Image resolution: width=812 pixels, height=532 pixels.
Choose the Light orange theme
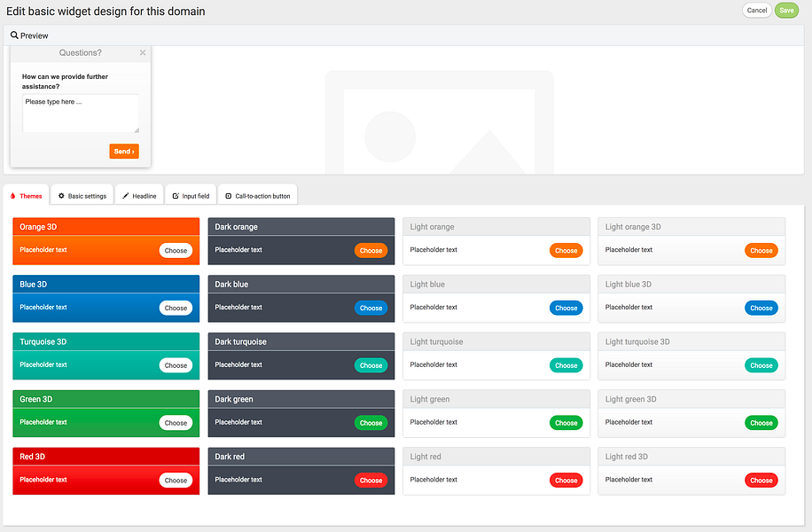click(566, 251)
